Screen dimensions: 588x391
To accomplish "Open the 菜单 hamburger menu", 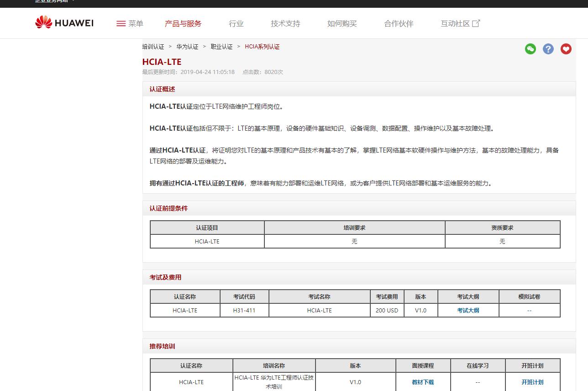I will click(130, 24).
